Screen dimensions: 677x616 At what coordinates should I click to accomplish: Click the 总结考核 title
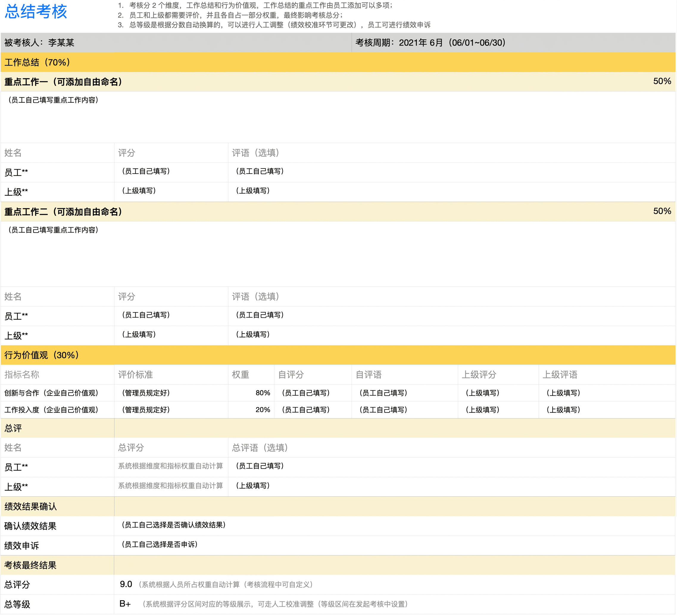pos(36,12)
